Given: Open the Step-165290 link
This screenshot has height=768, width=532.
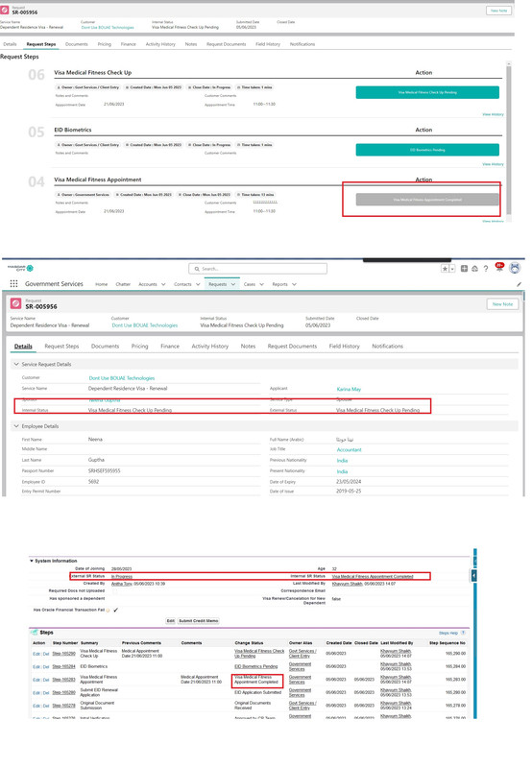Looking at the screenshot, I should click(64, 654).
